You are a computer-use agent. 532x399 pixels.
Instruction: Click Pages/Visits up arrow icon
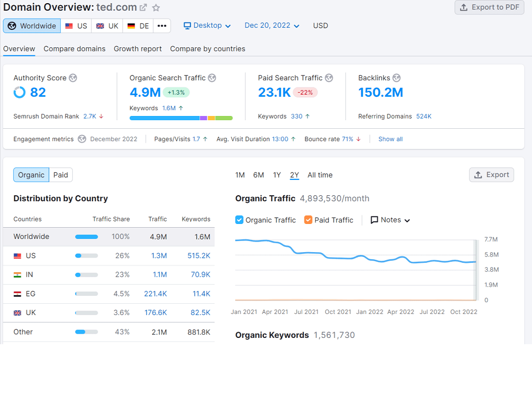click(x=205, y=139)
